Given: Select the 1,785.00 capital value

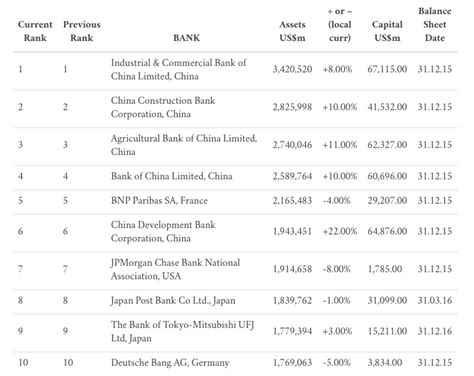Looking at the screenshot, I should (385, 269).
